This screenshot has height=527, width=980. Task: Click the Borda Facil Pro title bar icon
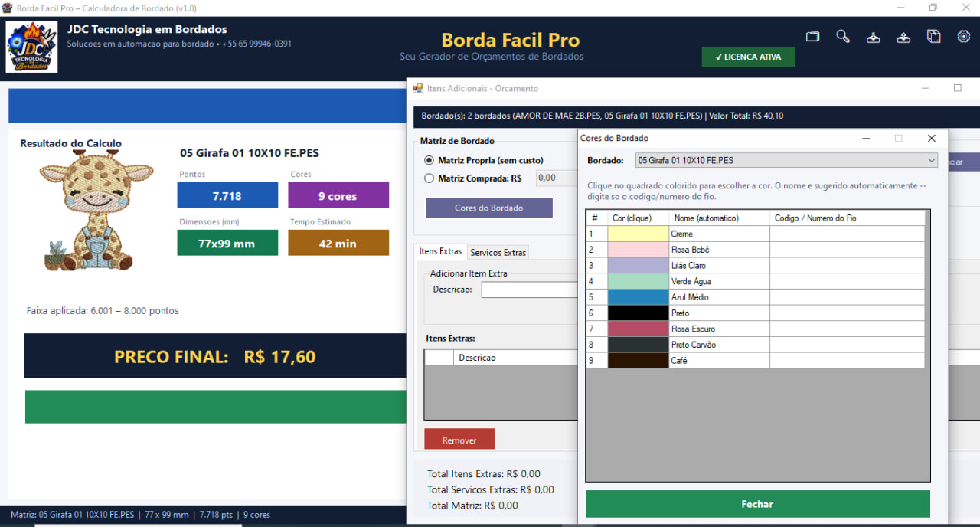pos(7,8)
